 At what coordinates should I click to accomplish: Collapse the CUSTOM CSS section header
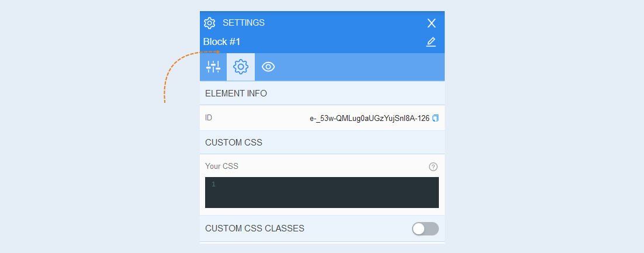322,143
